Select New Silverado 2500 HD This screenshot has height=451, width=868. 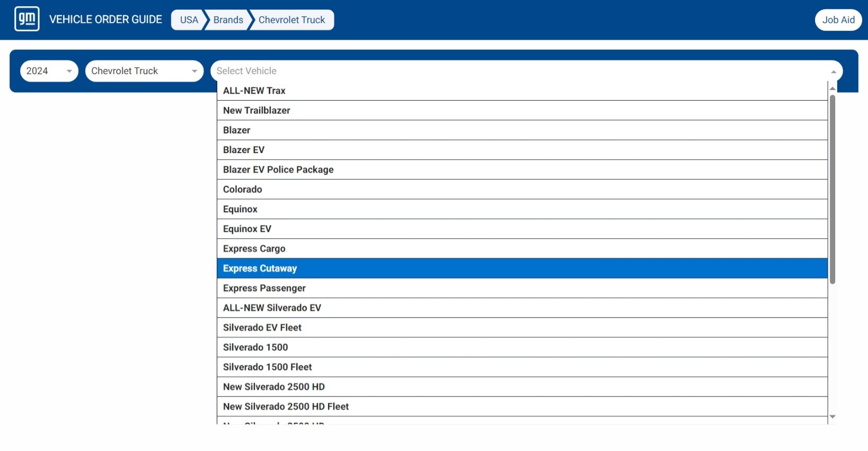click(522, 387)
